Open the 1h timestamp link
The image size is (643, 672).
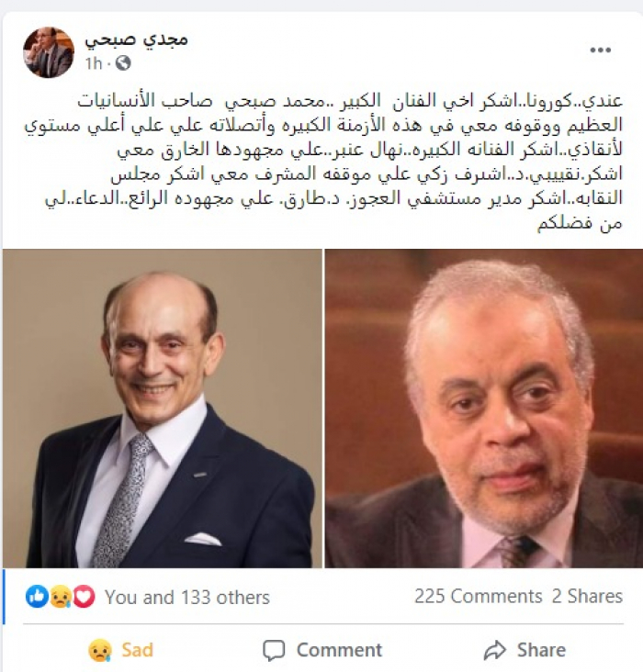click(94, 63)
